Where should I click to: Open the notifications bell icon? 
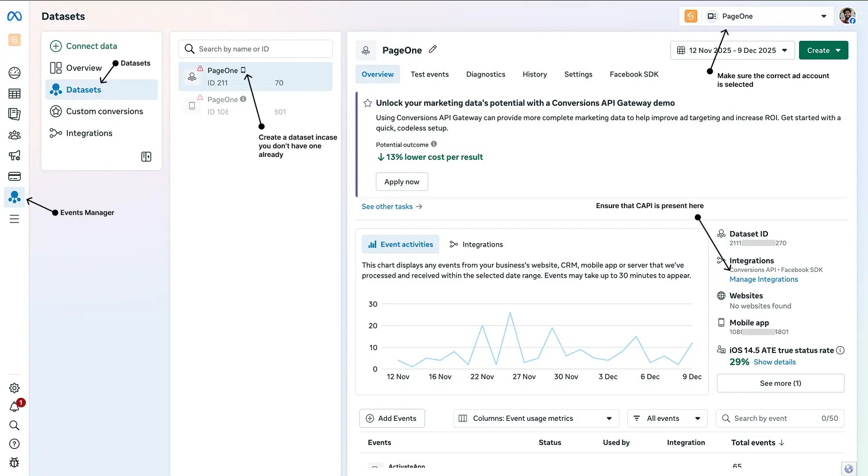[14, 406]
